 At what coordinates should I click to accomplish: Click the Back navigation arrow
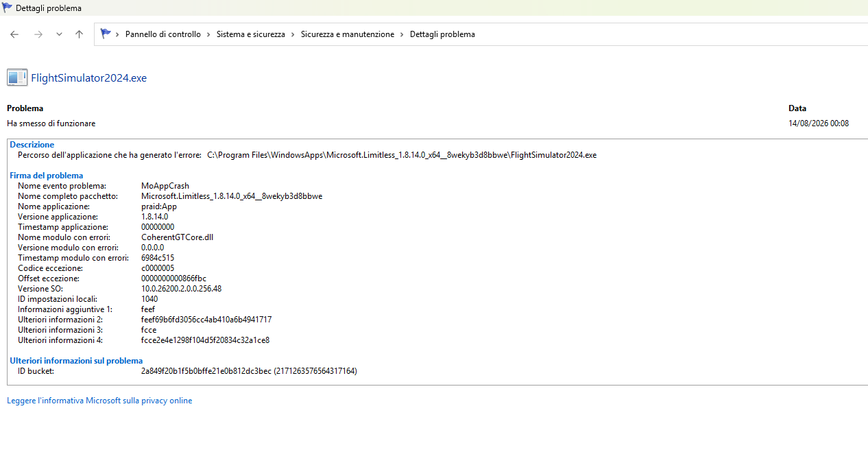click(x=14, y=34)
